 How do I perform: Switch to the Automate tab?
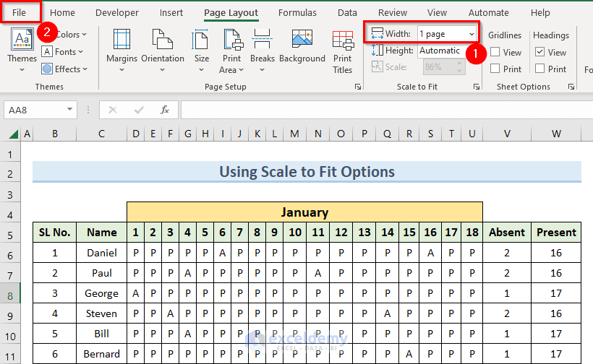[x=489, y=12]
